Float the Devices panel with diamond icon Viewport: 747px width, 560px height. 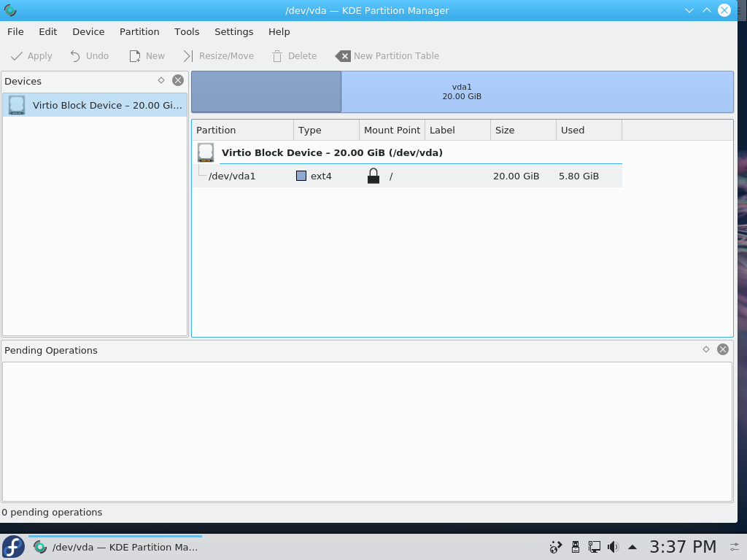(x=161, y=80)
